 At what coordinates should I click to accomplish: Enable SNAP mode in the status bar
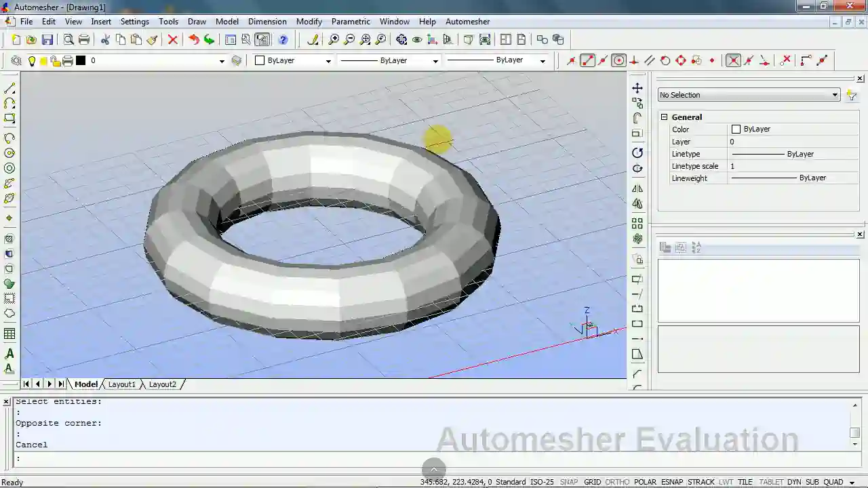569,482
